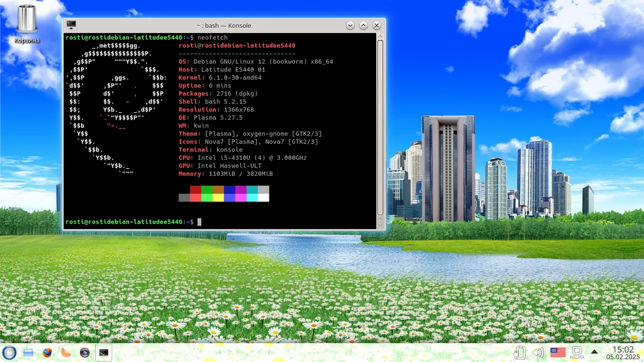Click the Konsole title bar text
This screenshot has width=644, height=362.
[224, 26]
